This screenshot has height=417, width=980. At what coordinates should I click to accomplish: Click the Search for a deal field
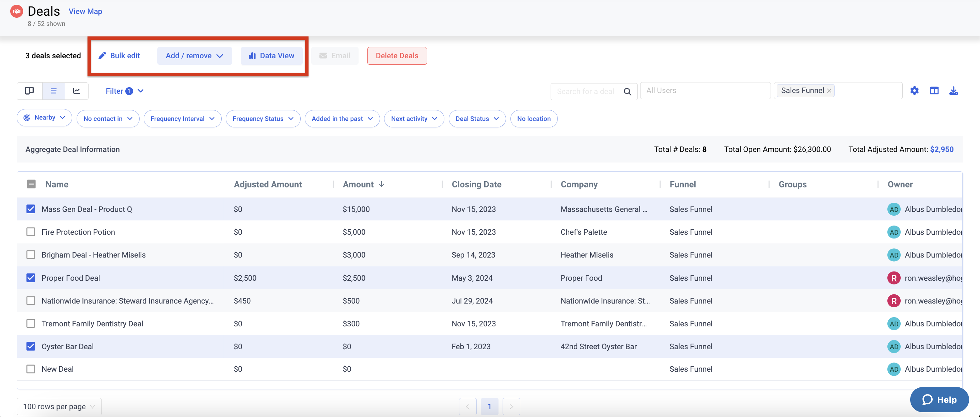585,91
